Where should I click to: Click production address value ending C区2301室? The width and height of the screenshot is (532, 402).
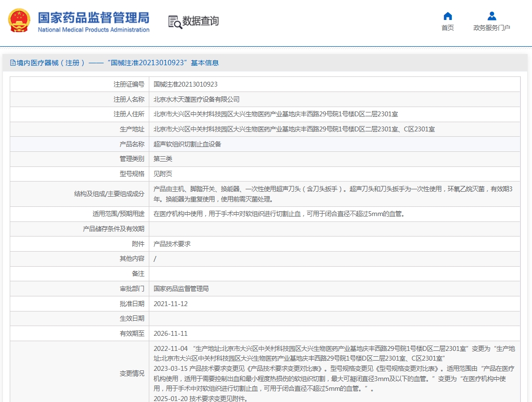[294, 129]
